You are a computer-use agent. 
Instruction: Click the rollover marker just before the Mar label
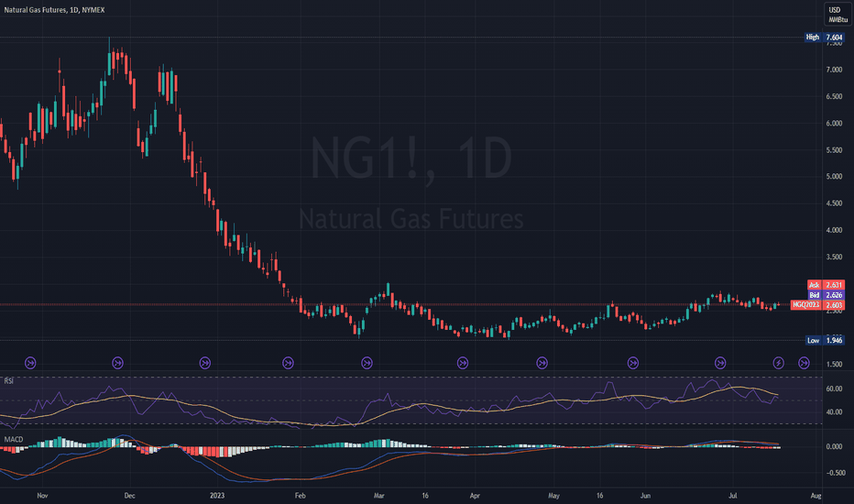(x=367, y=363)
